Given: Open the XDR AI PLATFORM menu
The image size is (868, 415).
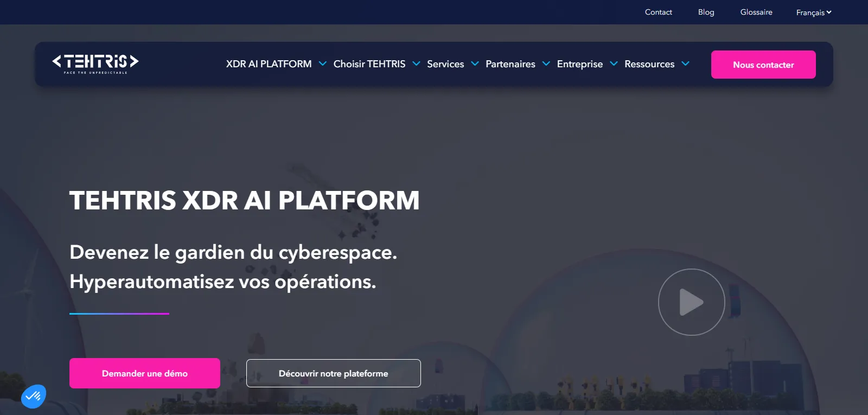Looking at the screenshot, I should (x=269, y=64).
